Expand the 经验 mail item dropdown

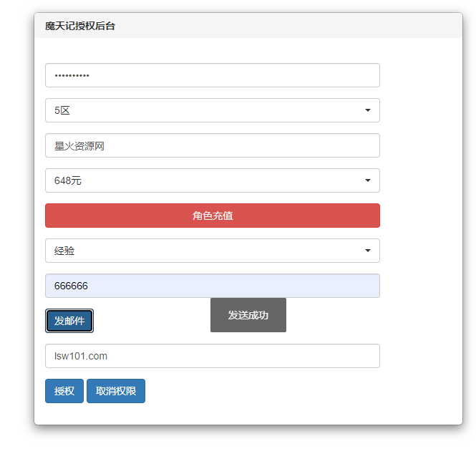[x=212, y=251]
